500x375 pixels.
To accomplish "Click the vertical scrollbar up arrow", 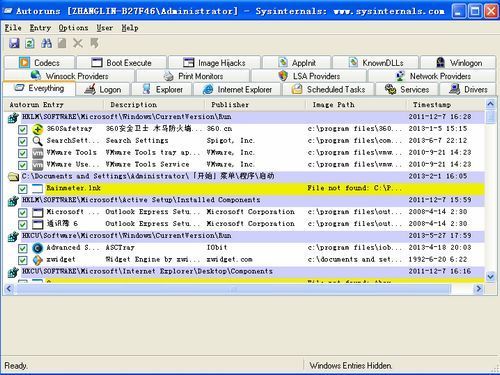I will (x=490, y=104).
